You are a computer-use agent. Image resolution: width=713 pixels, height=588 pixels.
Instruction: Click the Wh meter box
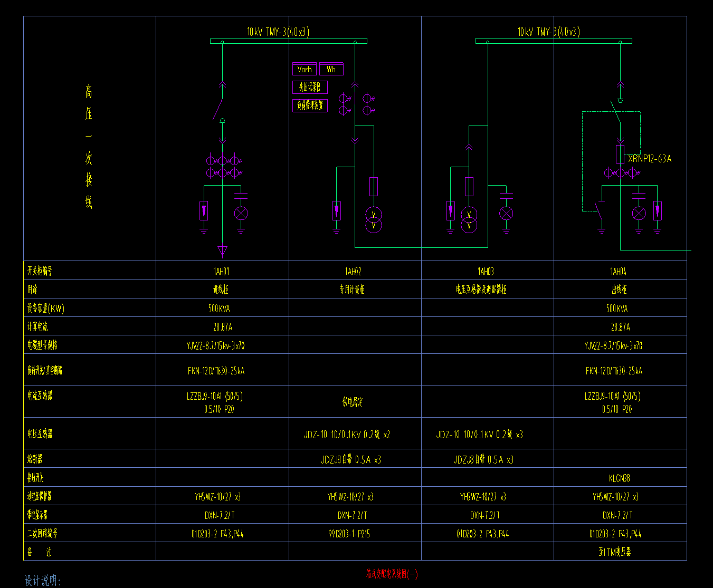331,69
